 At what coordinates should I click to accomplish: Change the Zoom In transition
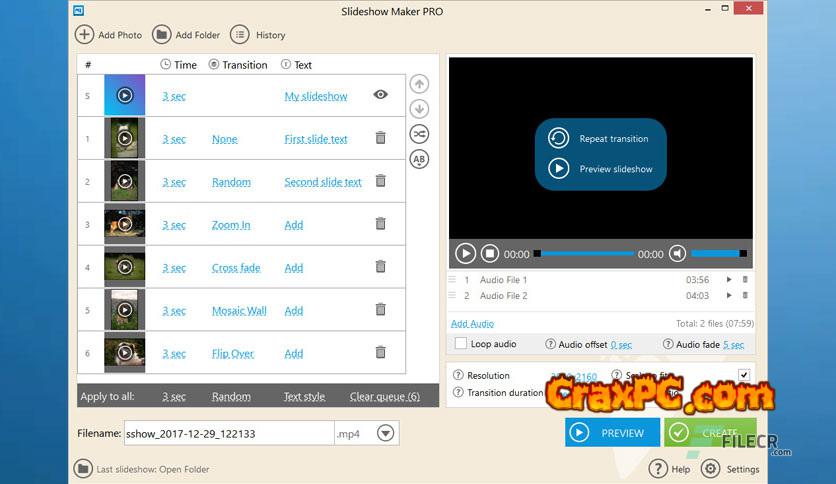231,225
